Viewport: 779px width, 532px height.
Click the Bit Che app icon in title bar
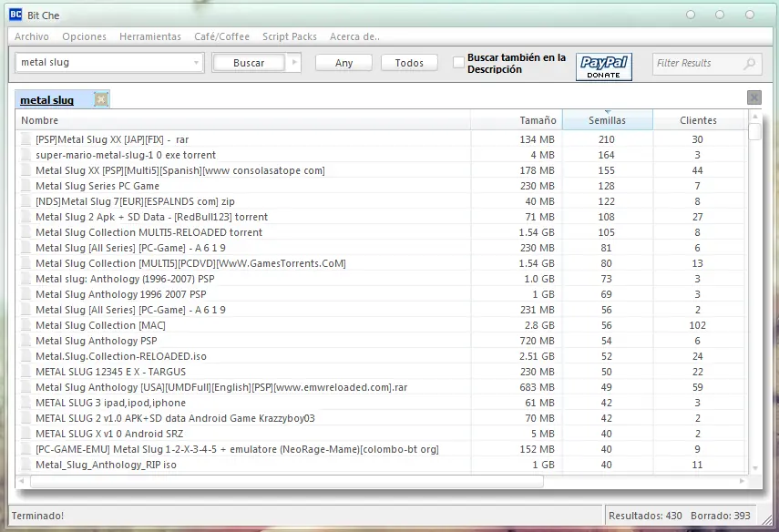(15, 15)
